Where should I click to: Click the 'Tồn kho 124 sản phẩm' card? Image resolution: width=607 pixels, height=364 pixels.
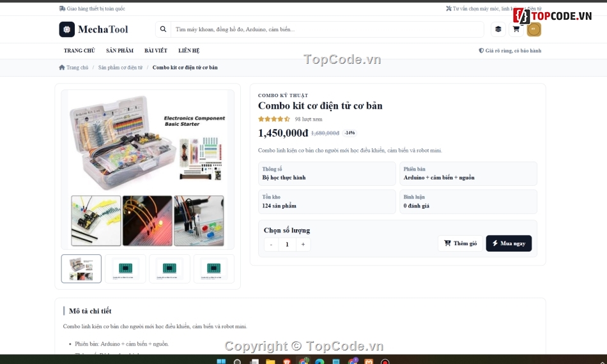[327, 202]
